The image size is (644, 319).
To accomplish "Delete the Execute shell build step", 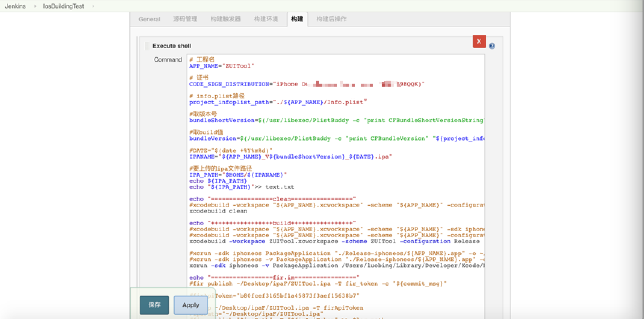I will coord(479,41).
